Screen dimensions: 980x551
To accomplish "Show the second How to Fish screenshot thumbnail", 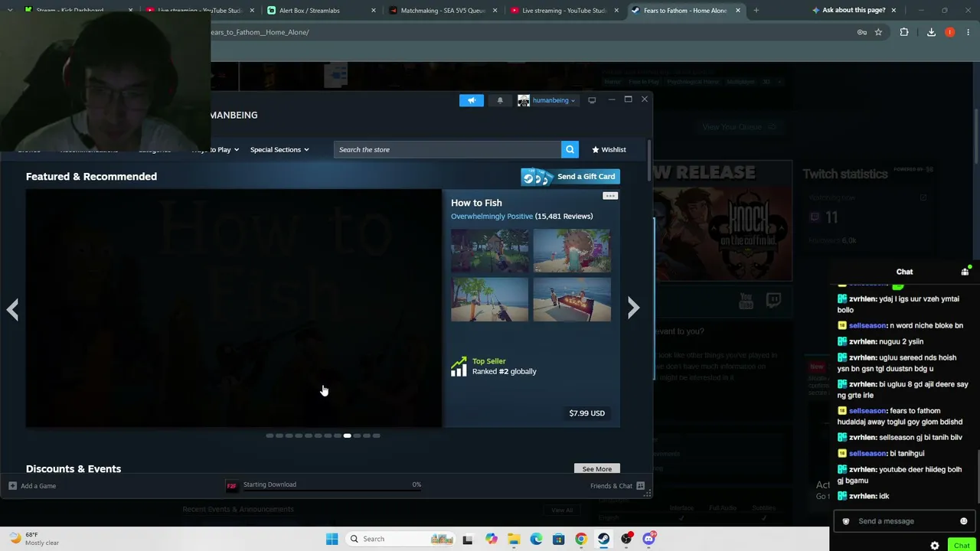I will click(x=572, y=250).
